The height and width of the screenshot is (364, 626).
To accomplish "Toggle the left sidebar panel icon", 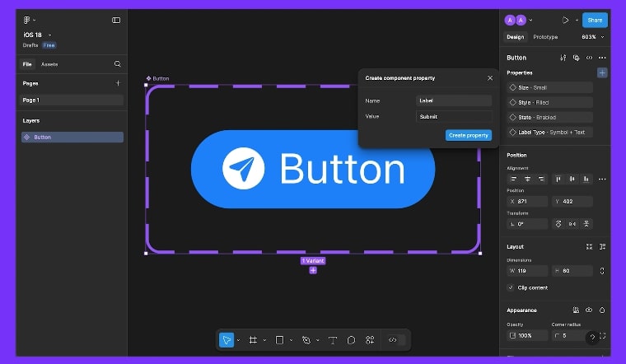I will pyautogui.click(x=116, y=20).
